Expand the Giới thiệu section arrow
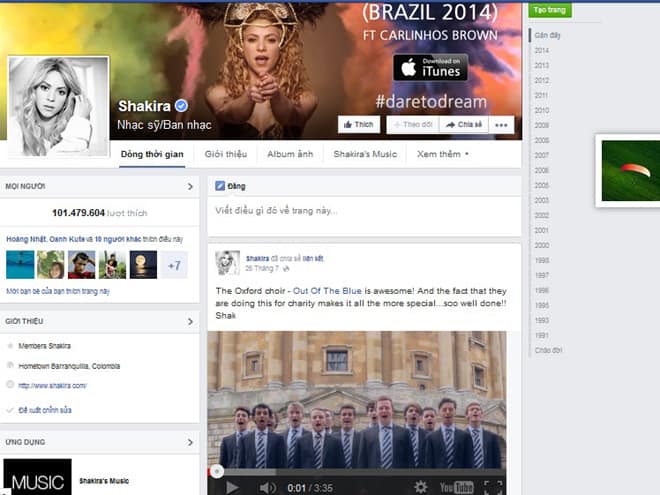Viewport: 660px width, 495px height. pos(190,321)
